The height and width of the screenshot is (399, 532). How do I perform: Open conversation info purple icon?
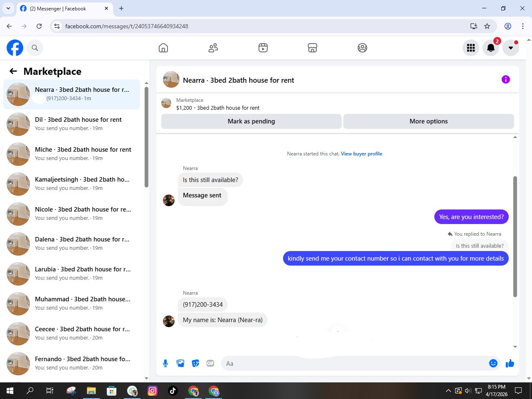click(506, 79)
